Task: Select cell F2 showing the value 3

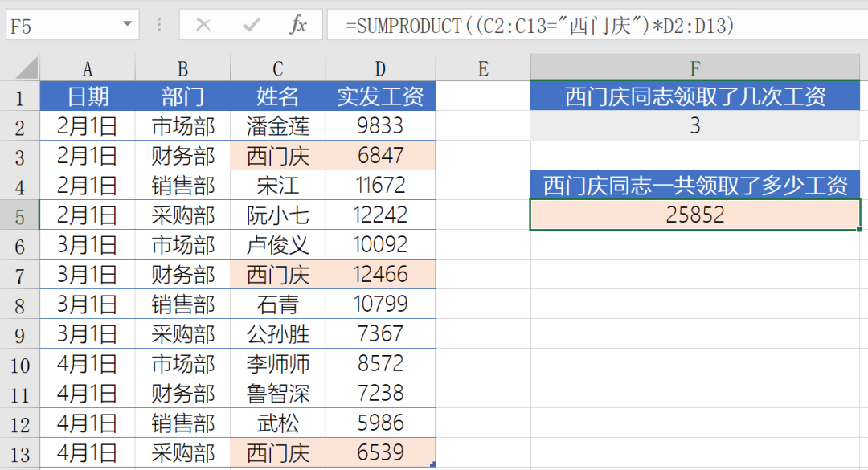Action: point(694,125)
